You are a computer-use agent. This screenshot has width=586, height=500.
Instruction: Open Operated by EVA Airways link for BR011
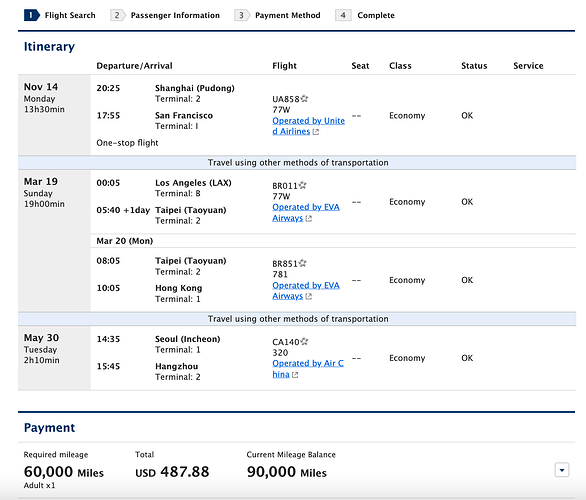pos(306,212)
